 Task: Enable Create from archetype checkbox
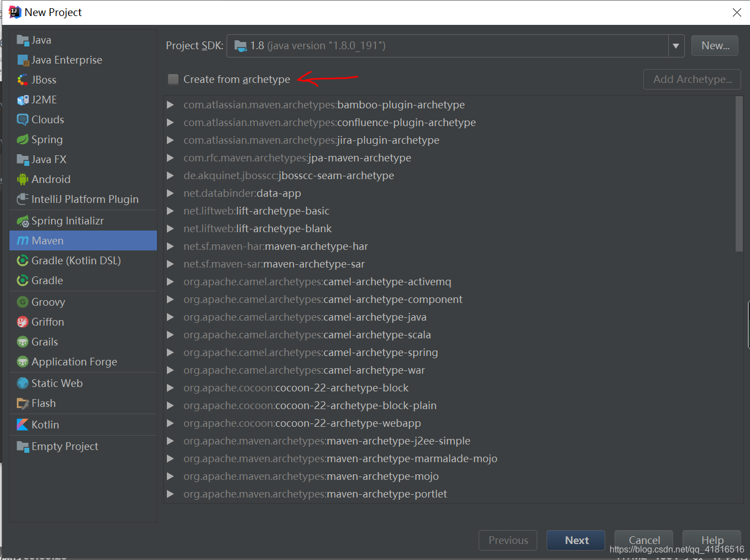coord(173,79)
